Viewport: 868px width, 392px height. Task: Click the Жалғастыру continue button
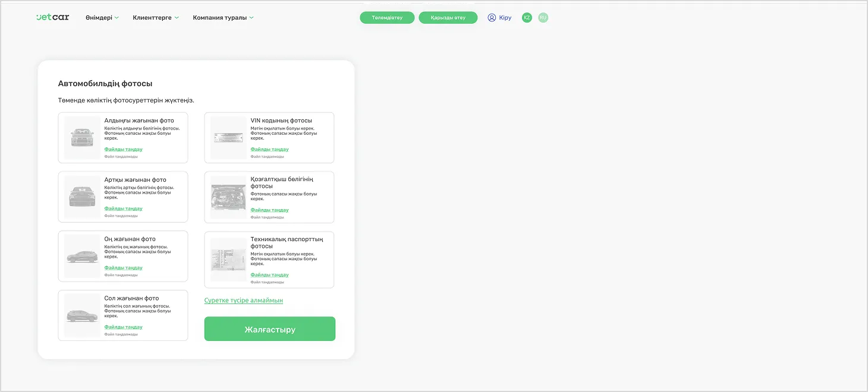pos(270,329)
